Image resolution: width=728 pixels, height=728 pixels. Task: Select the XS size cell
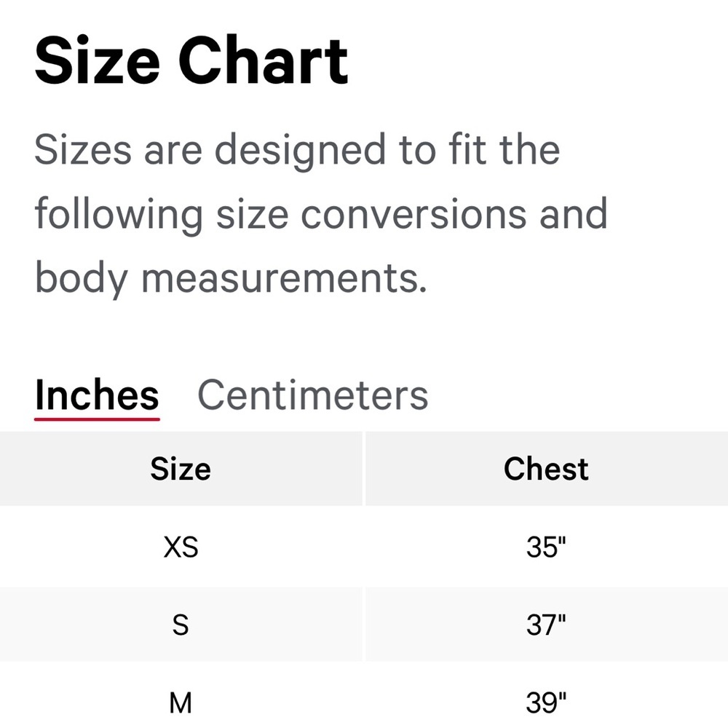tap(181, 547)
